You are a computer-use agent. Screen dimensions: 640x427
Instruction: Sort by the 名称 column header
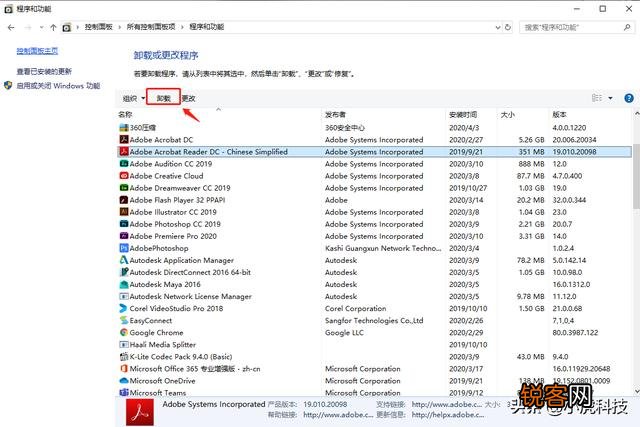point(125,114)
